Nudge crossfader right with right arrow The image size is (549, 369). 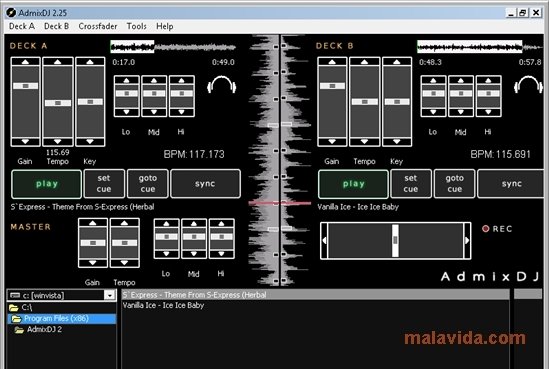[x=467, y=241]
